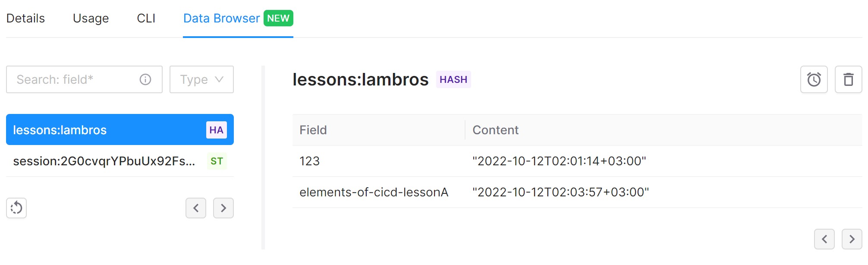Go to previous page of hash fields

coord(824,239)
